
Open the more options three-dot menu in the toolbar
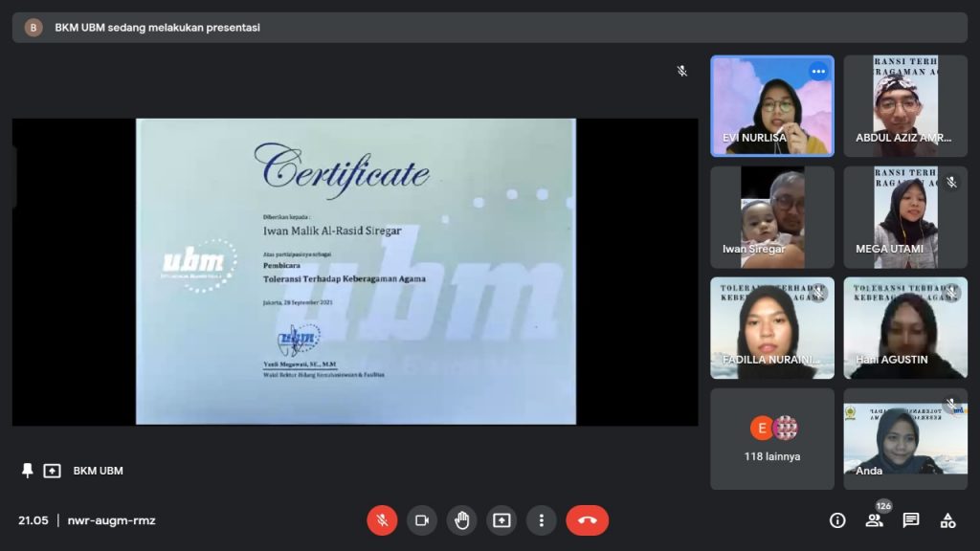click(x=542, y=520)
